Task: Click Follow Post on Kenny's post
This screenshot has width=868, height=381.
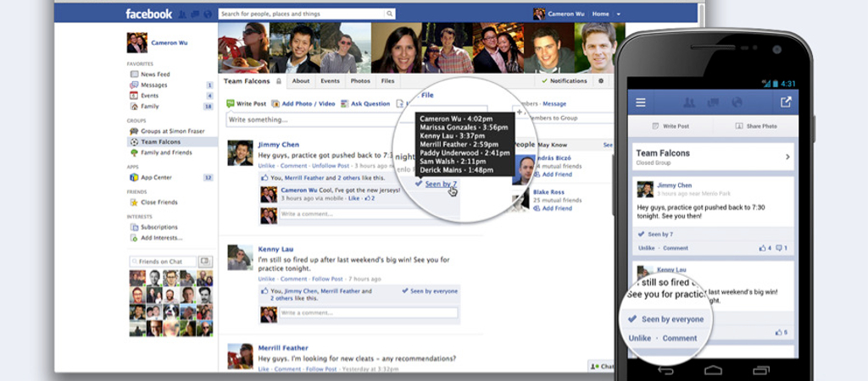Action: pos(327,279)
